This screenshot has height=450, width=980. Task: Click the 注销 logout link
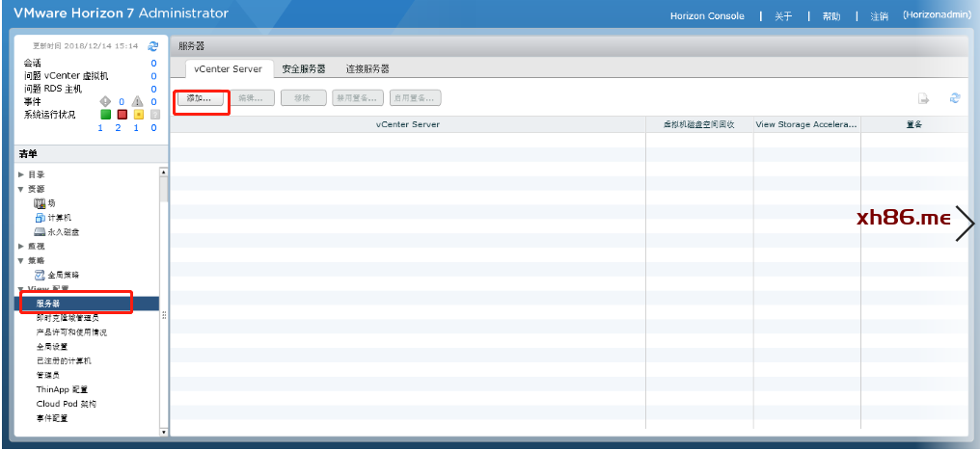tap(879, 16)
